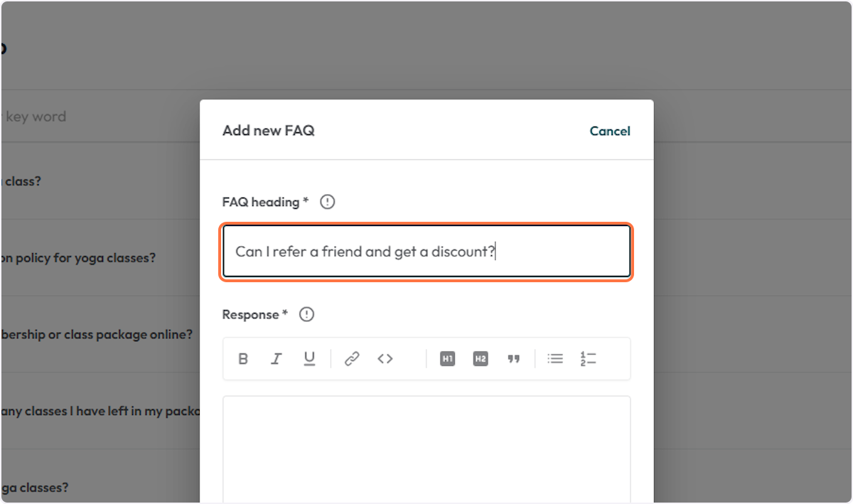Apply Heading 2 style
This screenshot has height=504, width=853.
[480, 358]
